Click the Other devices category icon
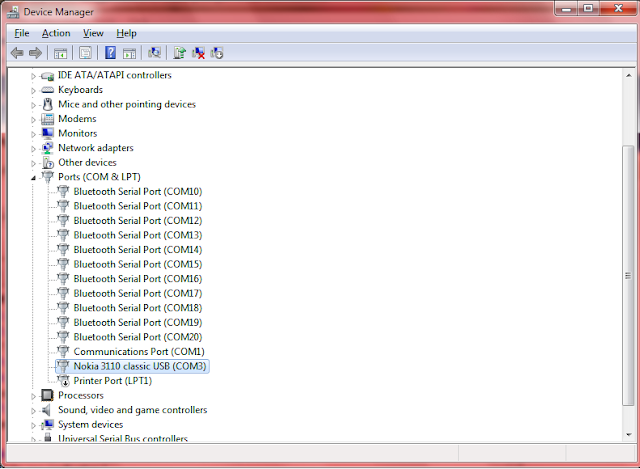Screen dimensions: 640x469 (x=48, y=162)
